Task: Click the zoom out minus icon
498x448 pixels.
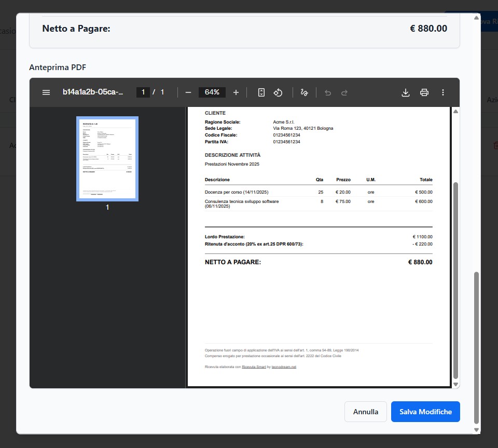Action: [188, 92]
